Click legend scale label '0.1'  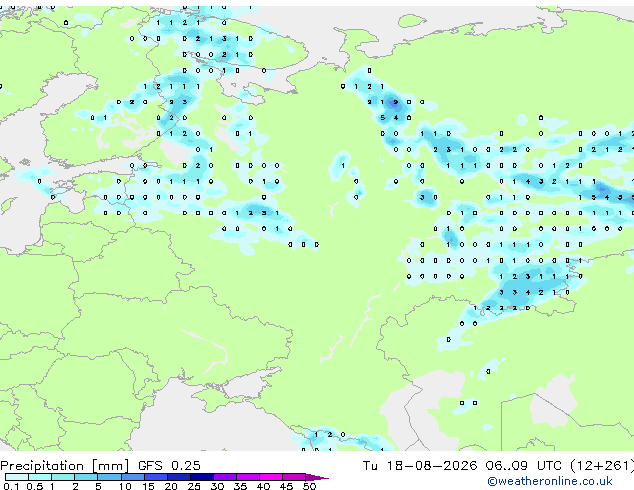point(11,486)
